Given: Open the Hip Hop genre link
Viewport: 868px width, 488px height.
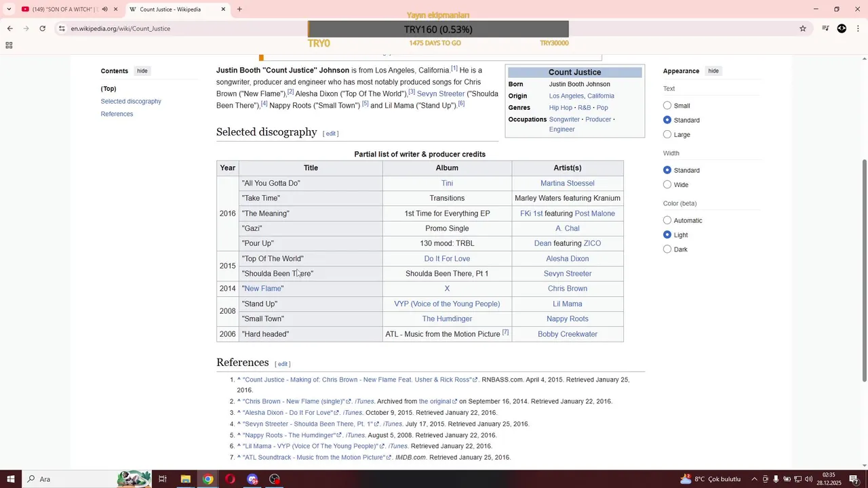Looking at the screenshot, I should [x=561, y=108].
